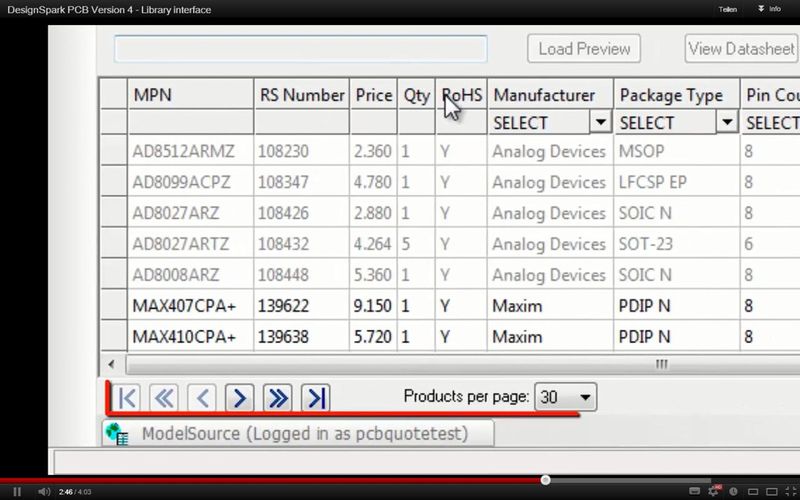This screenshot has width=800, height=500.
Task: Click Teilen share button in video header
Action: coord(728,9)
